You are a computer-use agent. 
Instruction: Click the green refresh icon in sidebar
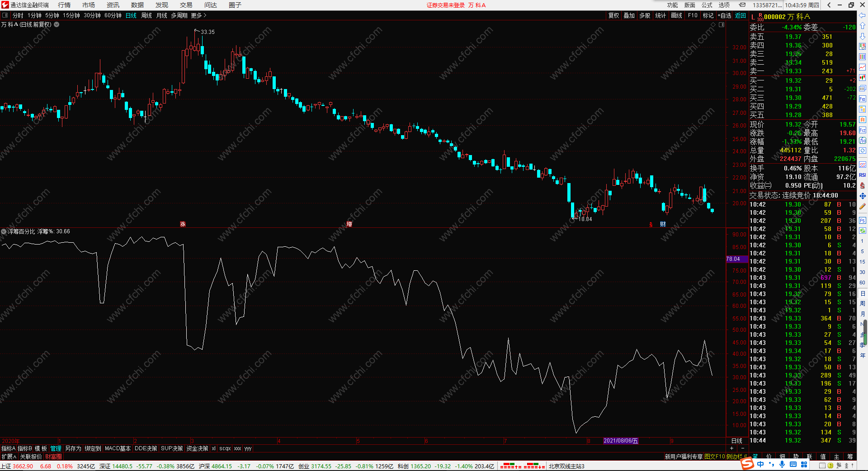point(862,231)
